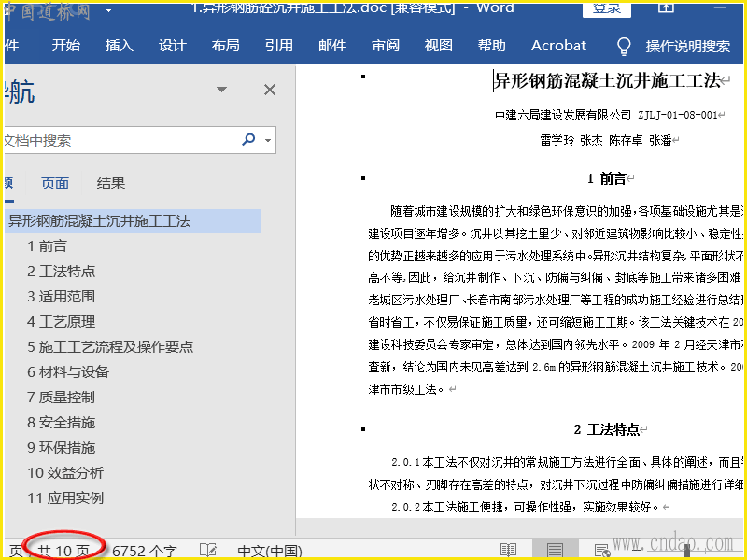This screenshot has width=747, height=560.
Task: Open the 引用 ribbon tab
Action: 278,46
